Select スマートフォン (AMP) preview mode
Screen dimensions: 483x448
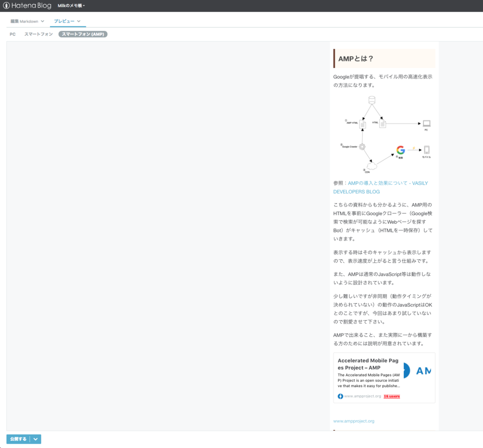(x=83, y=34)
